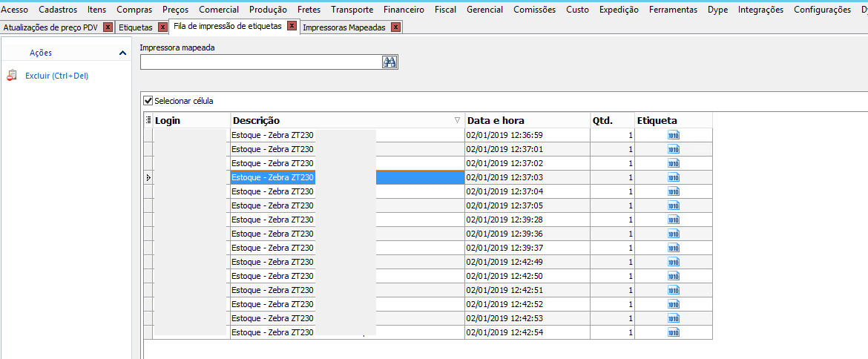Sort by the Data e hora column header
868x359 pixels.
pos(527,120)
